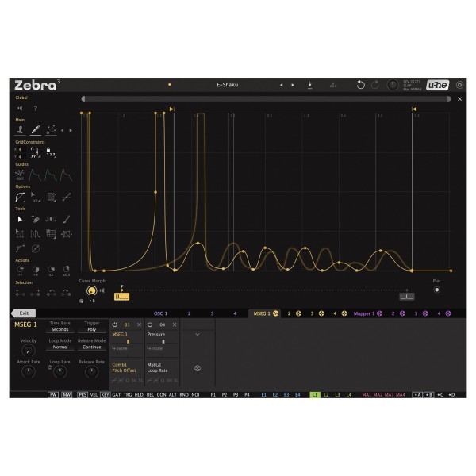Click the diagonal line option icon
The height and width of the screenshot is (476, 476).
click(67, 198)
